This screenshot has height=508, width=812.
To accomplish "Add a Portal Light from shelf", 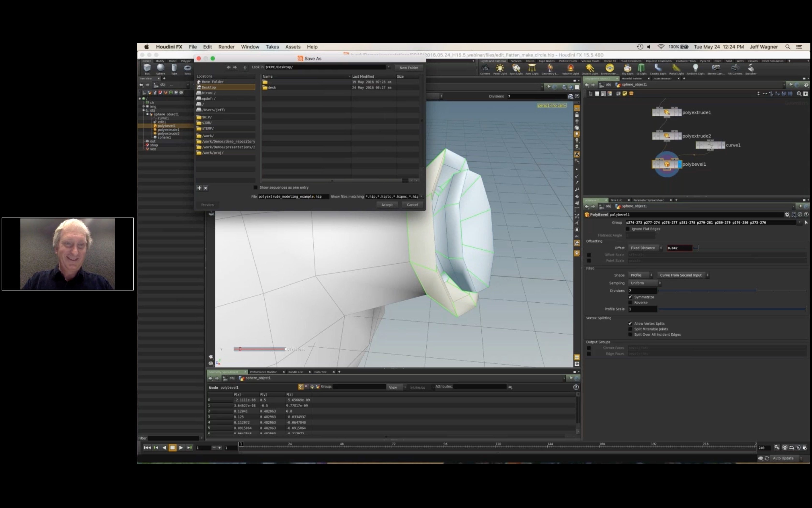I will pos(676,69).
